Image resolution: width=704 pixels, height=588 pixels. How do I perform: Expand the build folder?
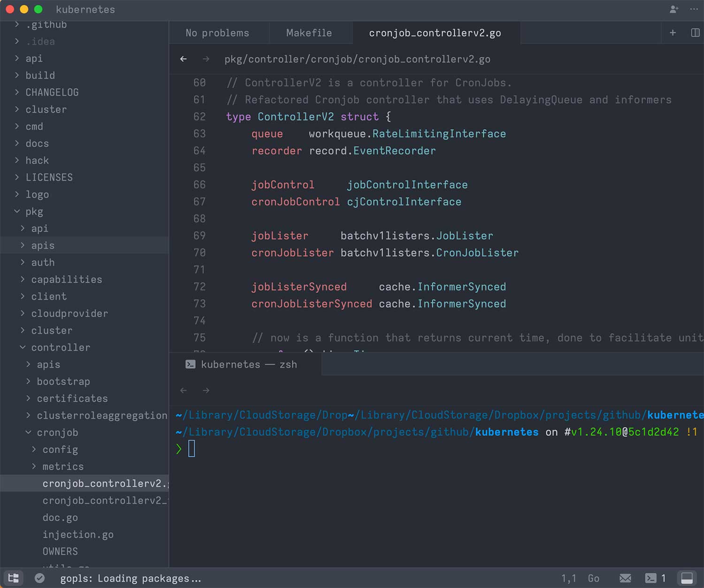pyautogui.click(x=84, y=75)
